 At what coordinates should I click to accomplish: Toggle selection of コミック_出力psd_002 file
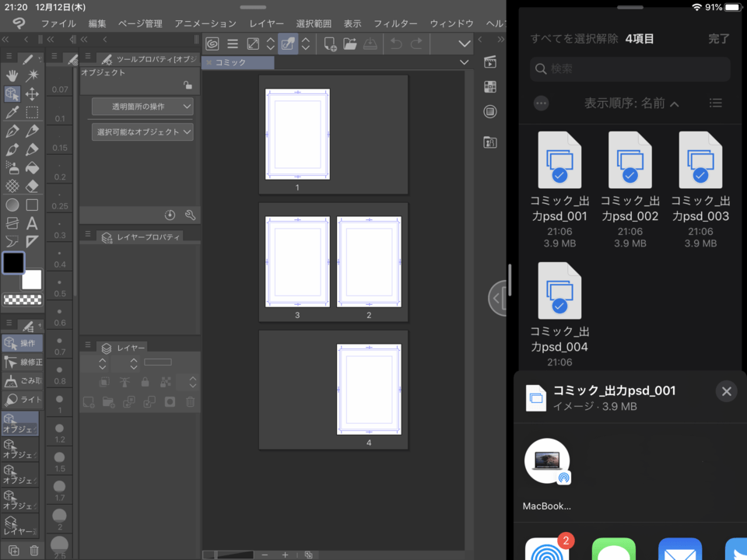(x=630, y=160)
